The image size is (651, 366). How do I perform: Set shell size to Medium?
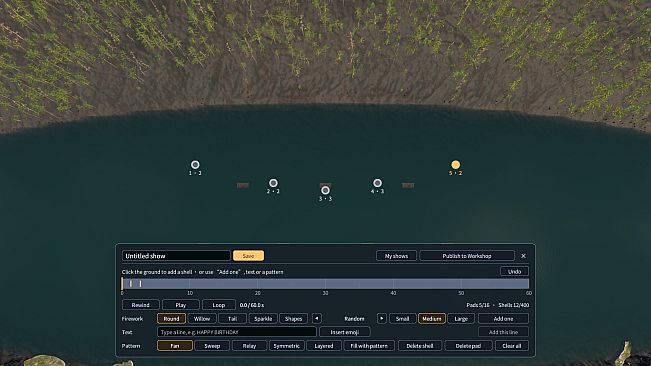432,319
